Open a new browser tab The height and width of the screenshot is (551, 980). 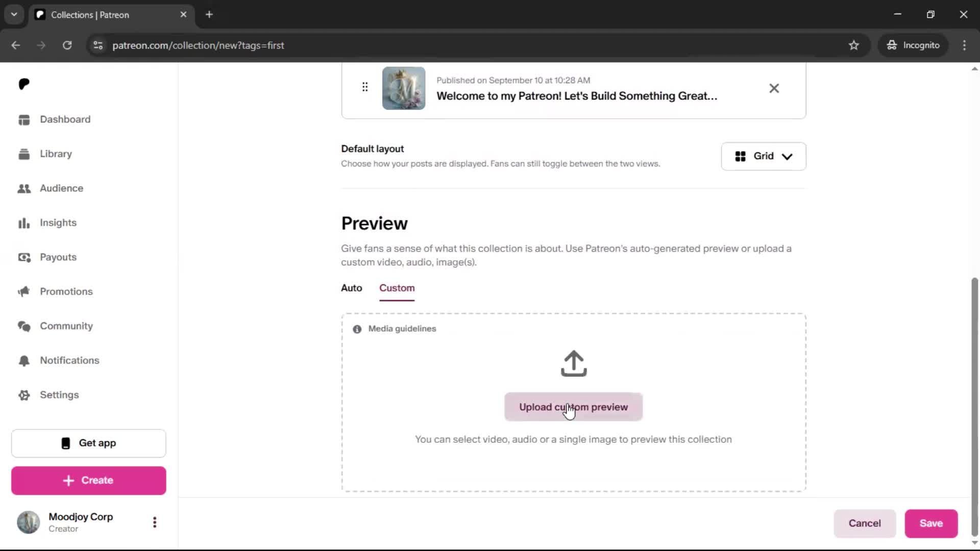point(209,15)
